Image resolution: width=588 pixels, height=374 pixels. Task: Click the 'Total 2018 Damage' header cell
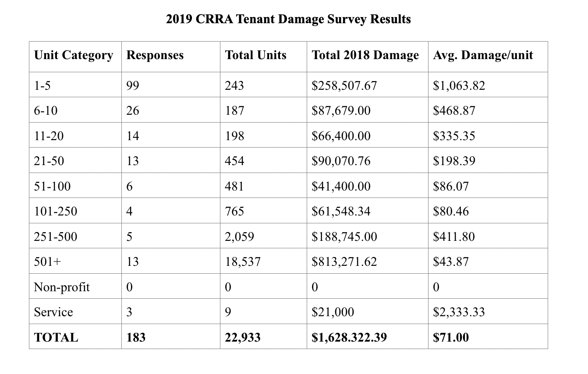367,57
